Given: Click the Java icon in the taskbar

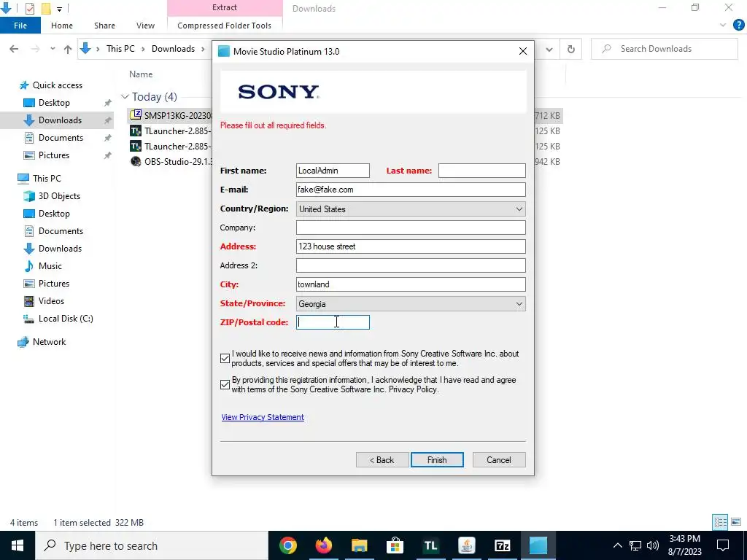Looking at the screenshot, I should click(x=467, y=545).
